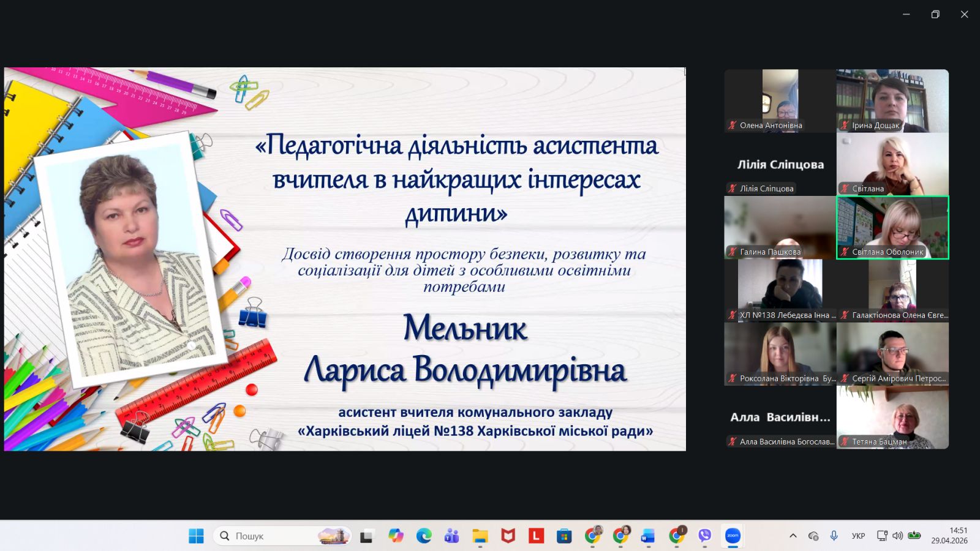Open the system volume speaker control

pyautogui.click(x=897, y=536)
